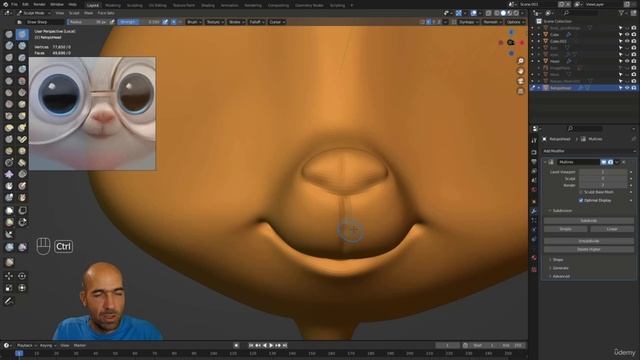Image resolution: width=640 pixels, height=360 pixels.
Task: Hide the Head object in outliner
Action: [x=627, y=61]
